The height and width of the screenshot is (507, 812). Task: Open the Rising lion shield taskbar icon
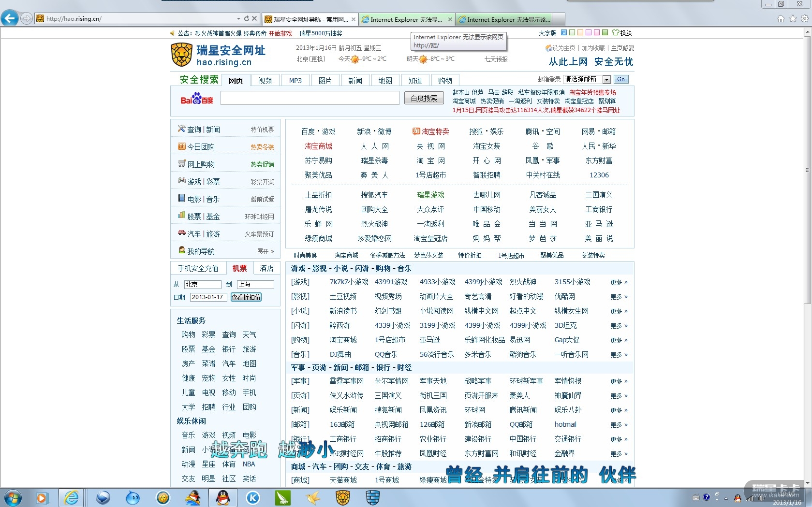click(343, 497)
